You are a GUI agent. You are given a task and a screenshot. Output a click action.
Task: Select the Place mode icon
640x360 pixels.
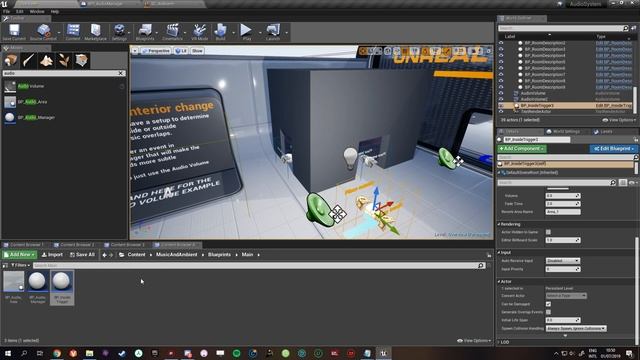click(x=10, y=60)
